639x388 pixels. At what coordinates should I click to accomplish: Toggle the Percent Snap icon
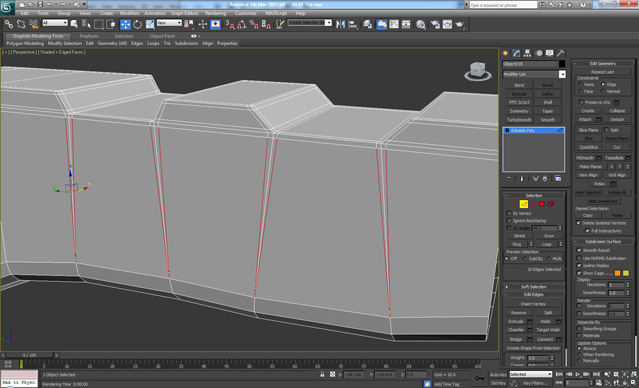point(254,24)
